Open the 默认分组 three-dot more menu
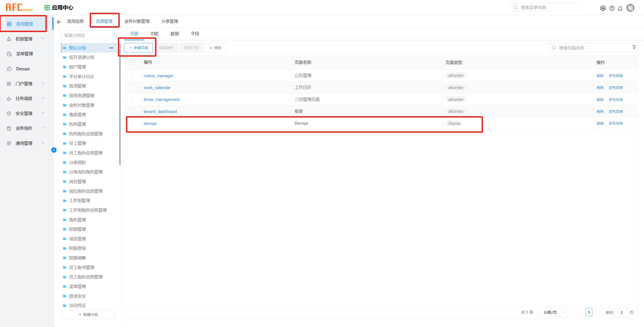Viewport: 644px width, 327px height. tap(111, 48)
